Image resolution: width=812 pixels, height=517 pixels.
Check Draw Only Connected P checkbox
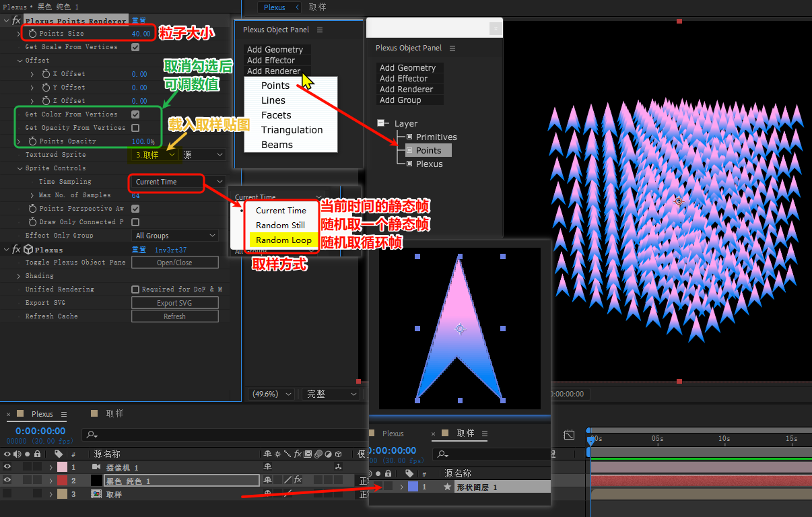[135, 222]
